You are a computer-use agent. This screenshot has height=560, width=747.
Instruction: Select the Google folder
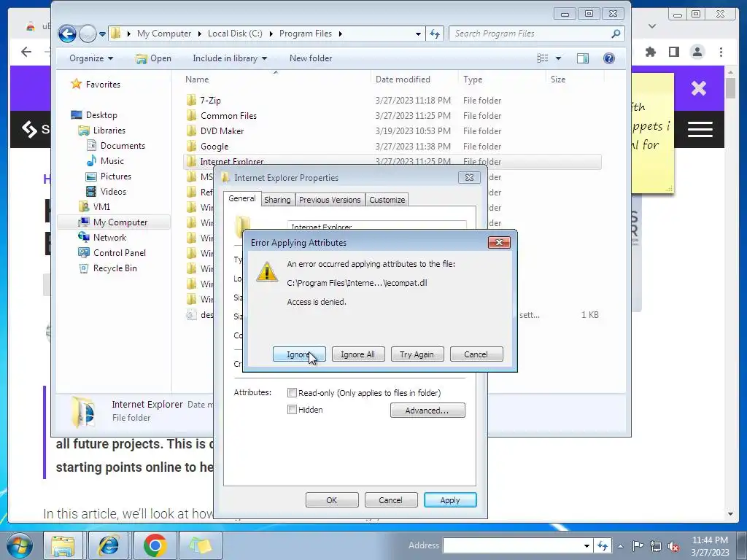pos(214,146)
